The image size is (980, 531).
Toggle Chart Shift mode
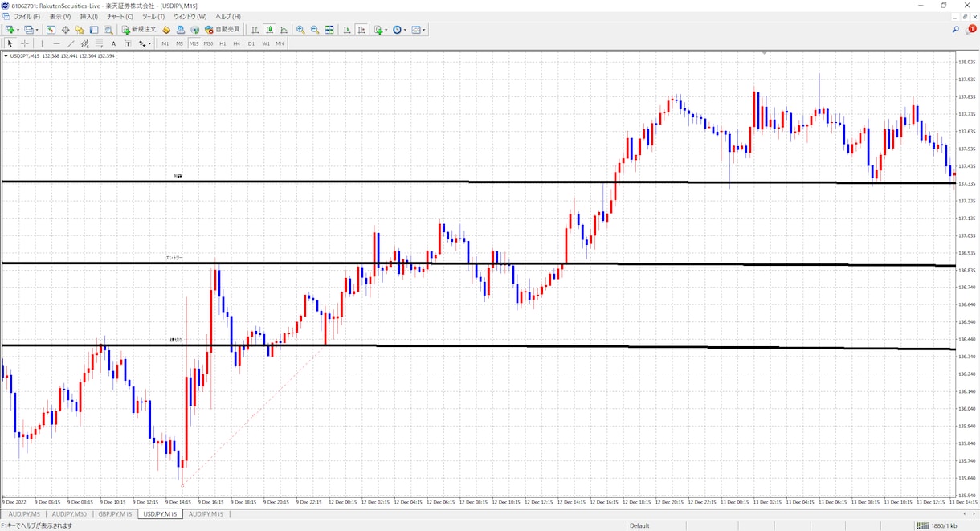click(x=361, y=30)
